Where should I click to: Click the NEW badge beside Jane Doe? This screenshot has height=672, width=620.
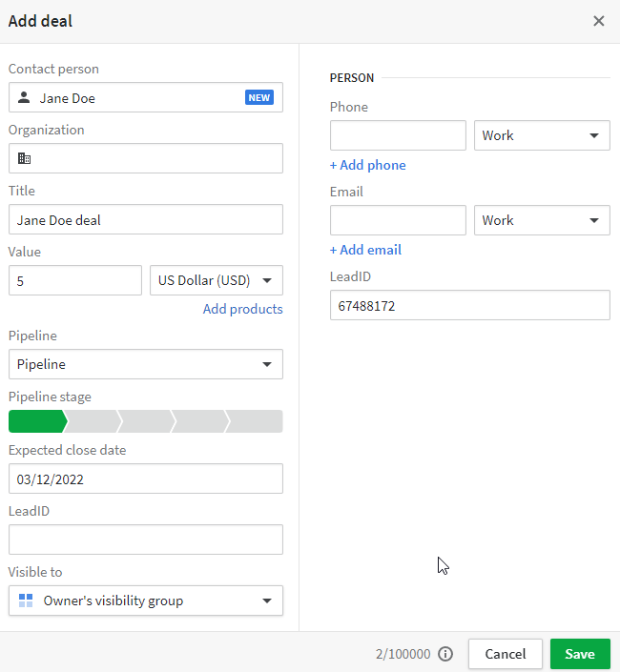pos(259,98)
